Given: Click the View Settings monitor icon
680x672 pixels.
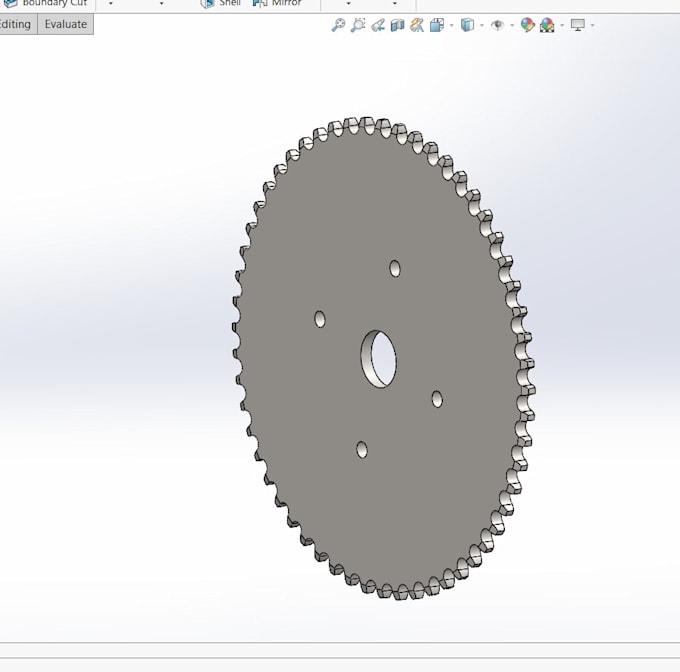Looking at the screenshot, I should (x=578, y=25).
